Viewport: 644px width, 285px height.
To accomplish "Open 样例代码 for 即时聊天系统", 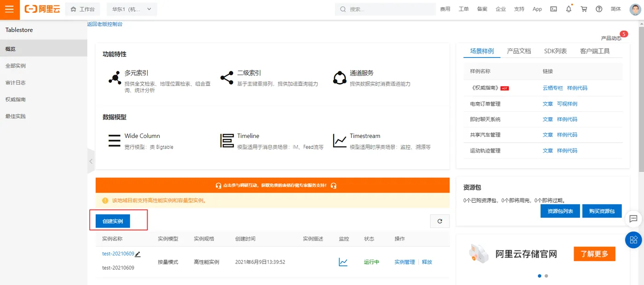I will pyautogui.click(x=567, y=119).
